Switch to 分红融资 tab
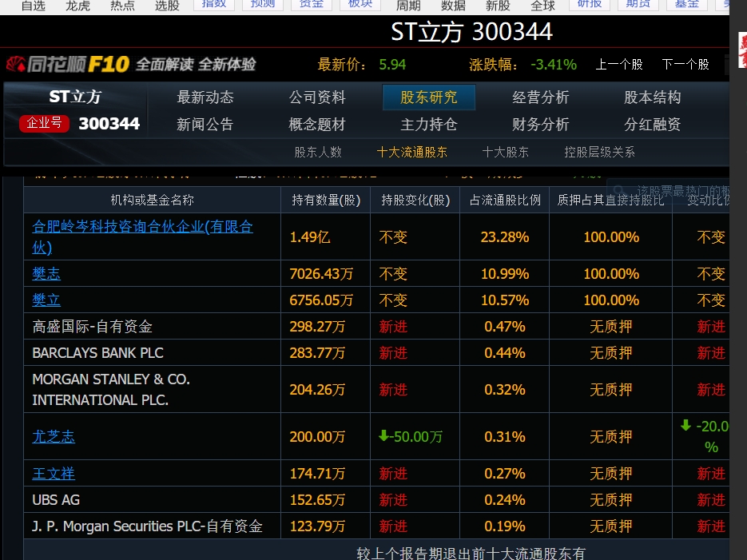Viewport: 747px width, 560px height. pyautogui.click(x=652, y=125)
